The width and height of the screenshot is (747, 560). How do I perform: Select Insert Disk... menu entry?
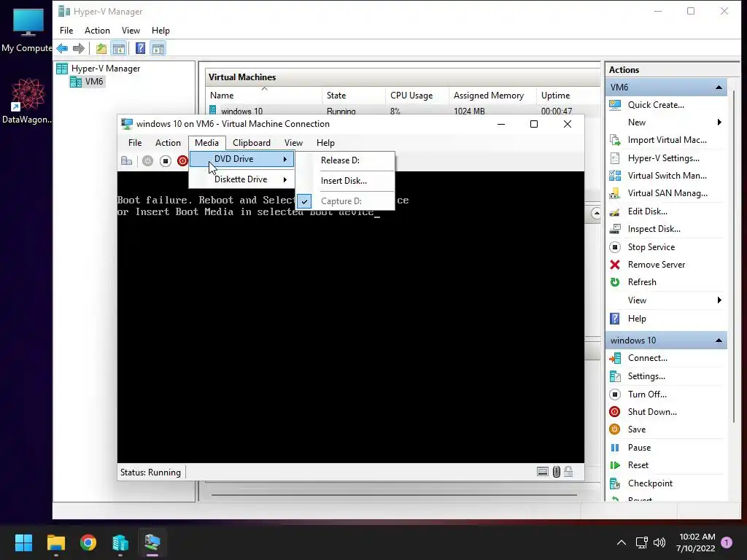point(346,181)
